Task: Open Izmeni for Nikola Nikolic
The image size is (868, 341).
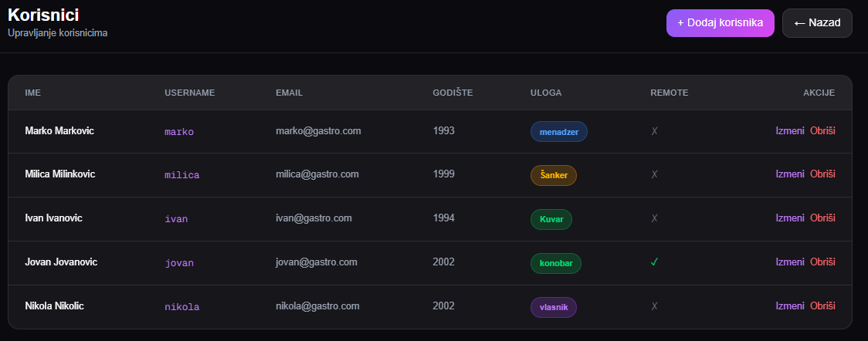Action: [x=790, y=306]
